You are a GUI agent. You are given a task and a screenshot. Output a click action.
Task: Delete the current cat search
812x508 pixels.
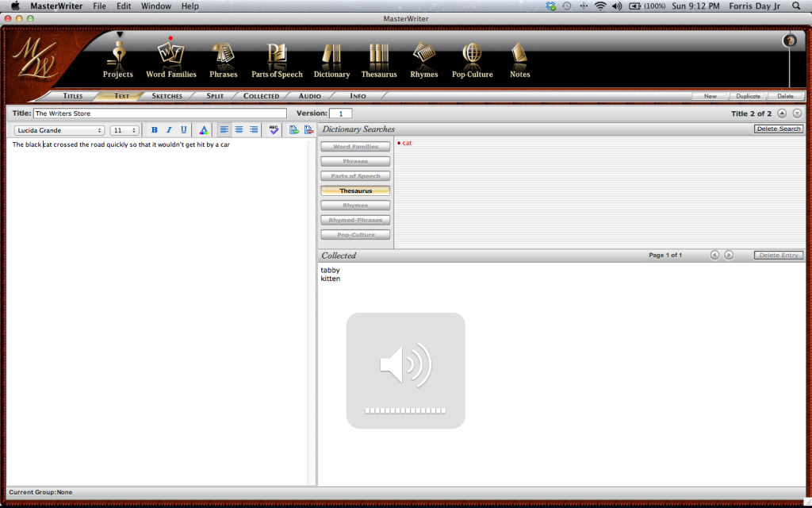[778, 128]
